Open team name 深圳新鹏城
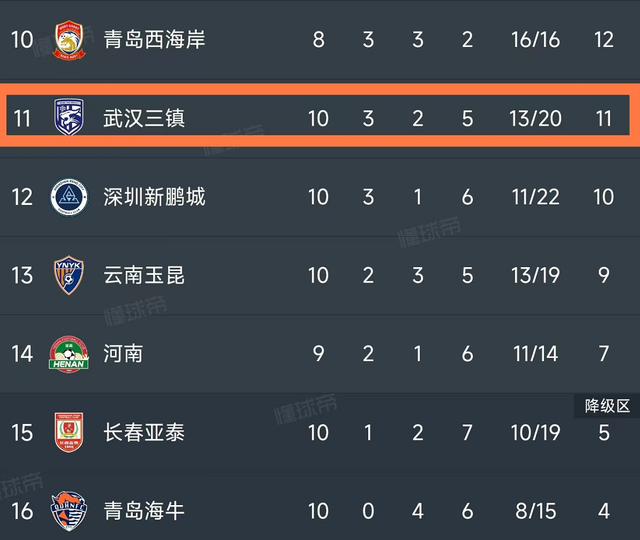Screen dimensions: 640x540 (155, 197)
